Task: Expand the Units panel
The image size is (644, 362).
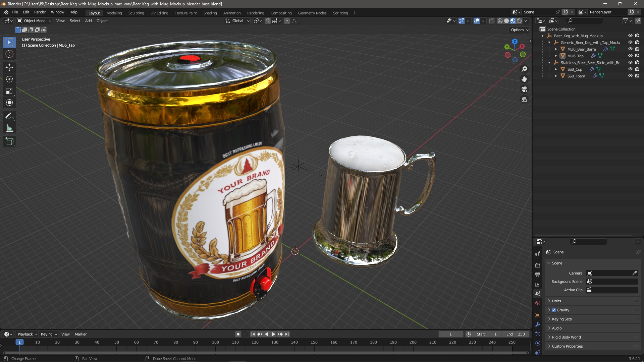Action: coord(556,301)
